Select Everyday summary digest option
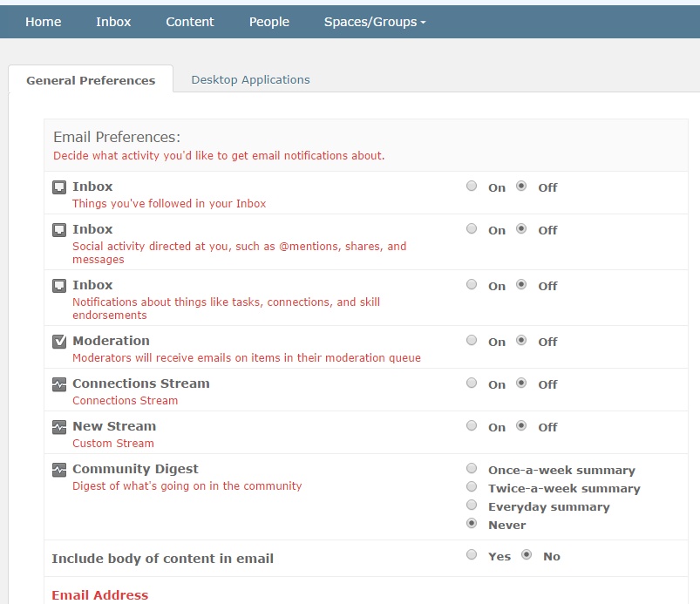The width and height of the screenshot is (700, 604). coord(472,505)
